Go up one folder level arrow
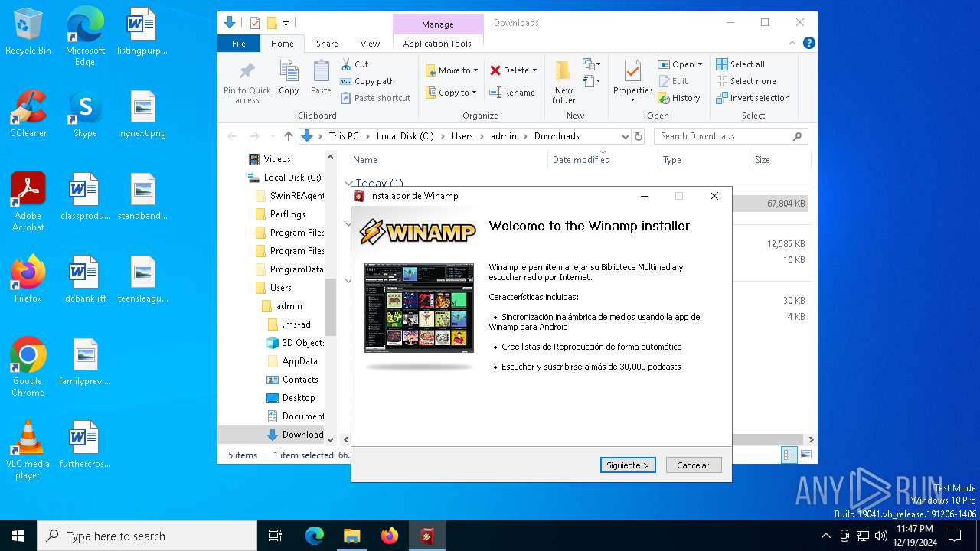The height and width of the screenshot is (551, 980). [x=288, y=136]
